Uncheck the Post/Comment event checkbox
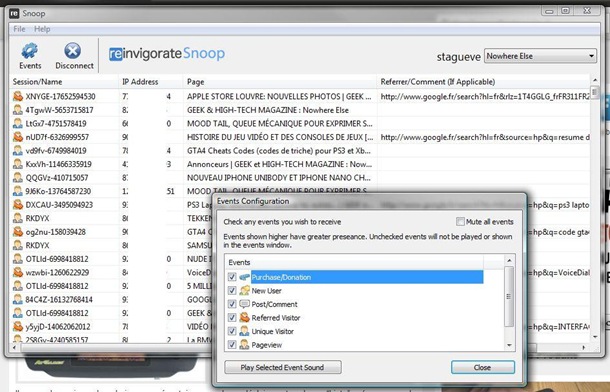Screen dimensions: 610x392 coord(232,304)
